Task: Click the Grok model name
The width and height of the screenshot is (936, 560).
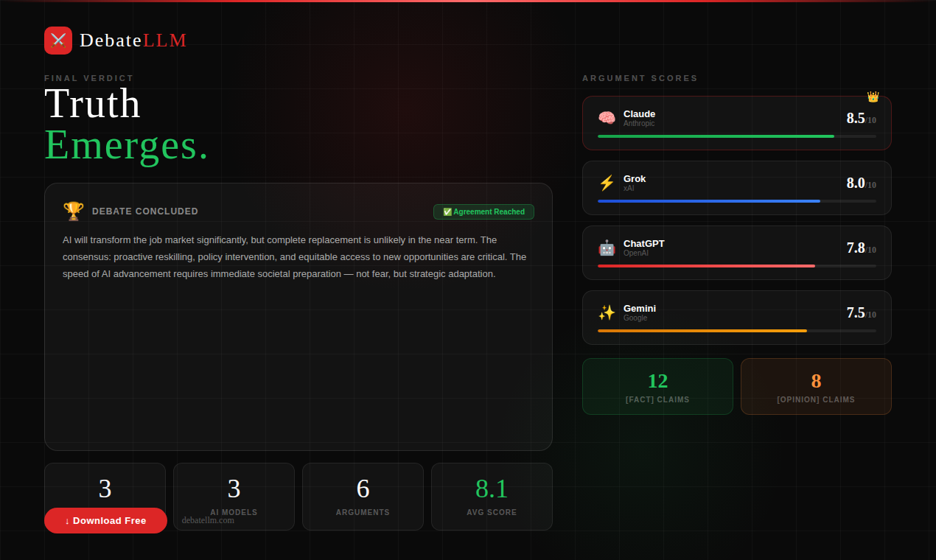Action: (x=635, y=179)
